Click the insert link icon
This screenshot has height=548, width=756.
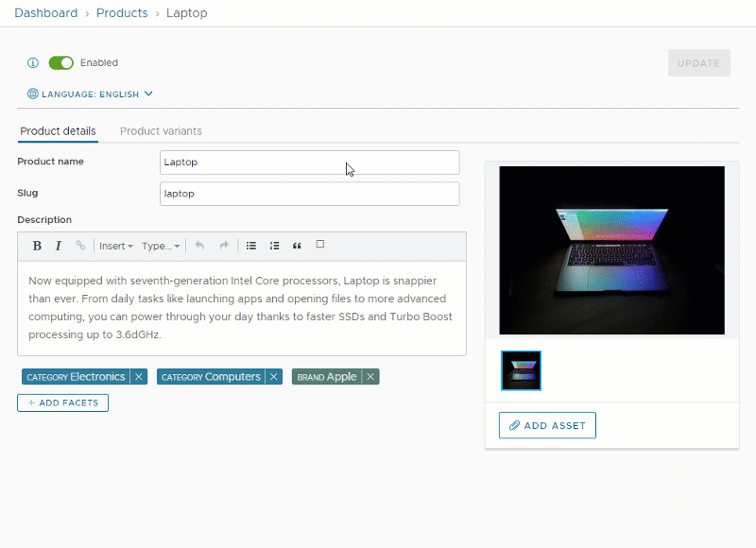(x=80, y=246)
